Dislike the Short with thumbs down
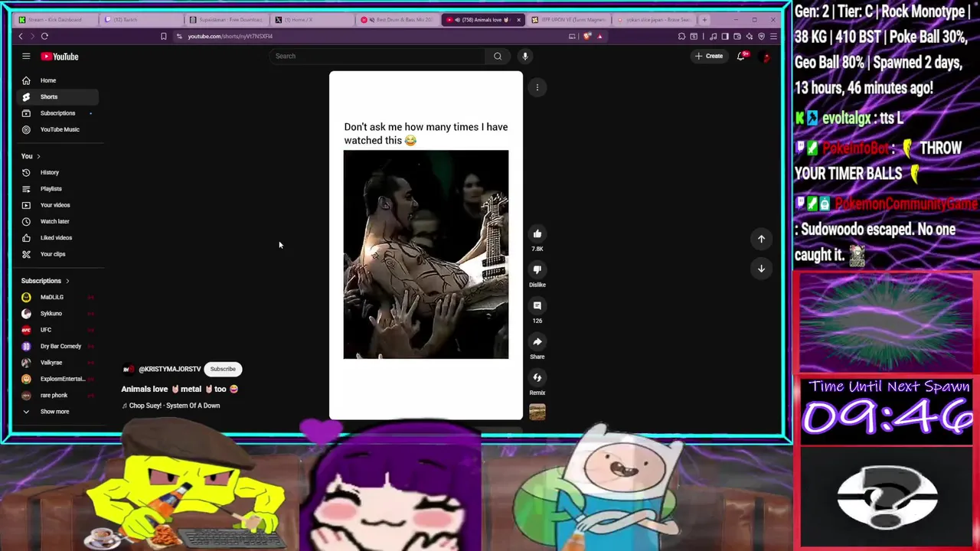The height and width of the screenshot is (551, 980). point(537,269)
